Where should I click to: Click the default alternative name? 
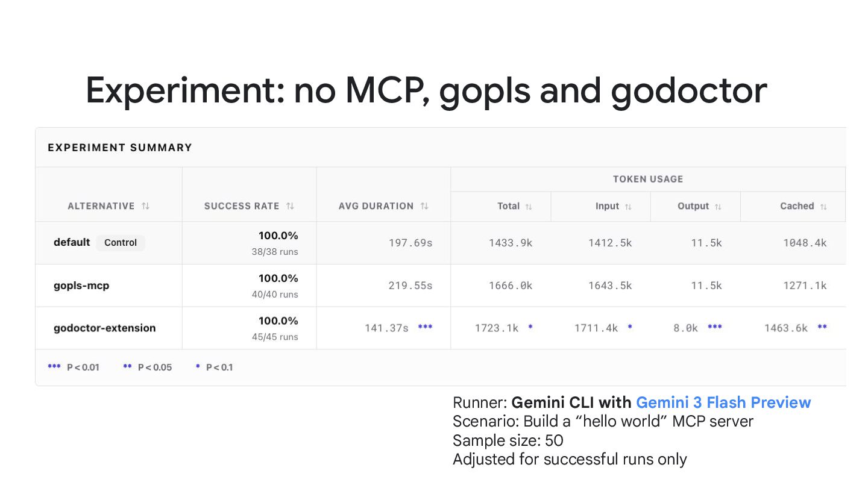(72, 242)
